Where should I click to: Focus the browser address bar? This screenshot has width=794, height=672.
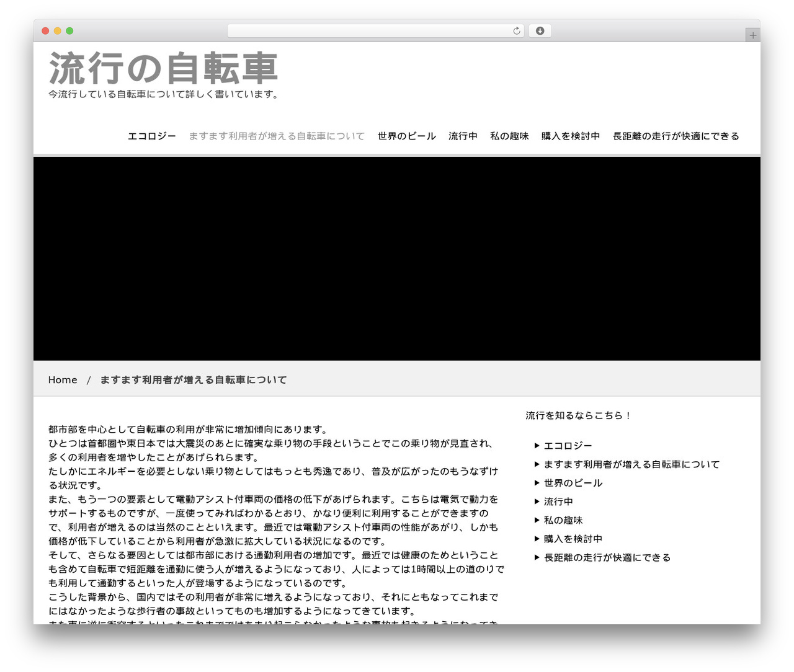[375, 31]
